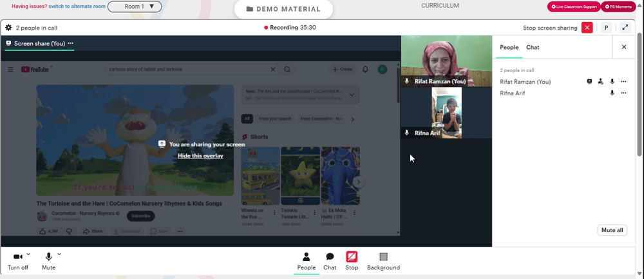
Task: Save the video to playlist
Action: (159, 231)
